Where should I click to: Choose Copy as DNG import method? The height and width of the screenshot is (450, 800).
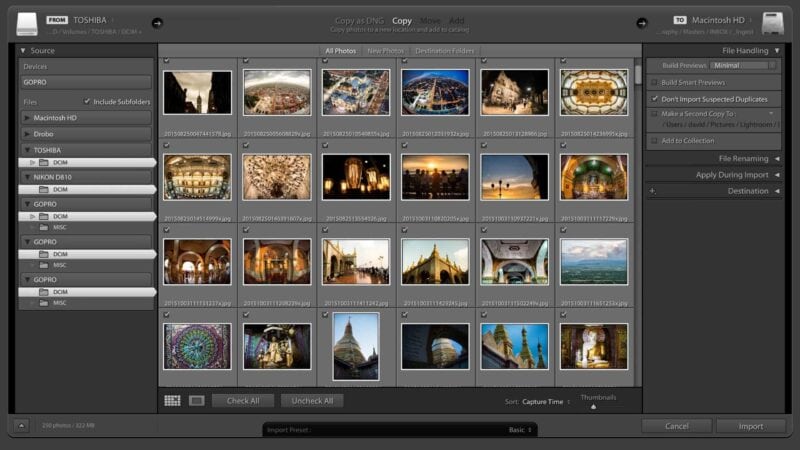[x=359, y=20]
